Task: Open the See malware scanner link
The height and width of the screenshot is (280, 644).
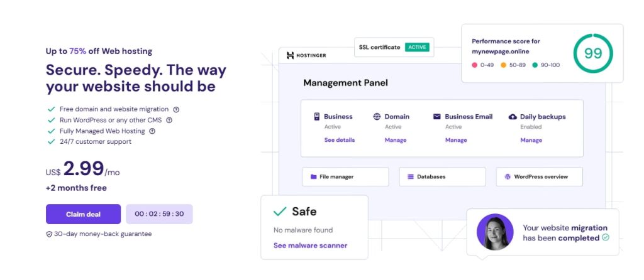Action: pyautogui.click(x=310, y=245)
